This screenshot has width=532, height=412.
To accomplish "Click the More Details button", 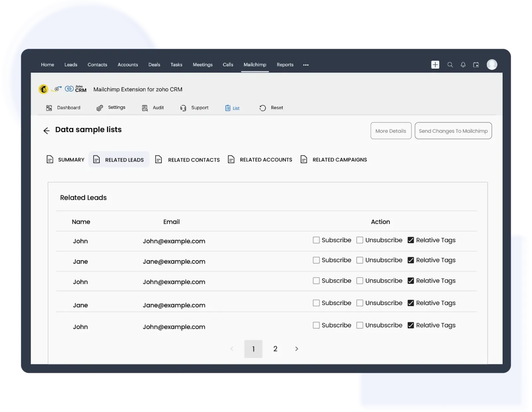I will coord(391,131).
